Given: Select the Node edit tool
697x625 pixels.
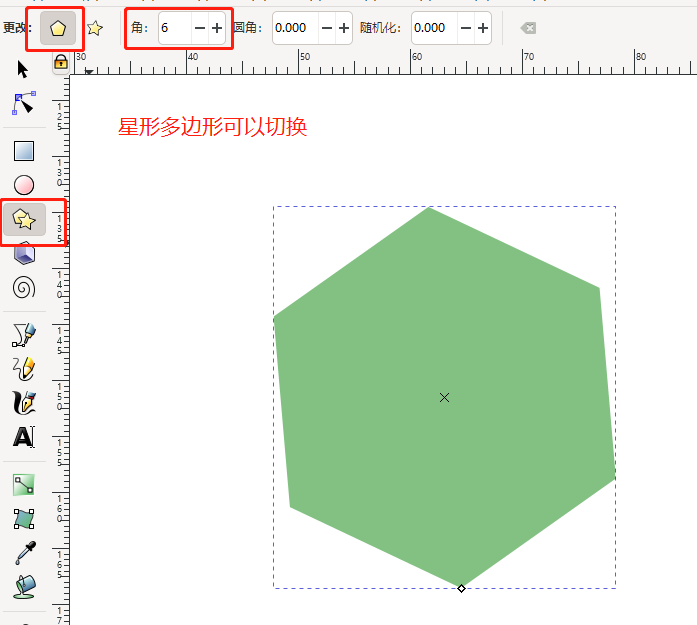Looking at the screenshot, I should [x=24, y=103].
